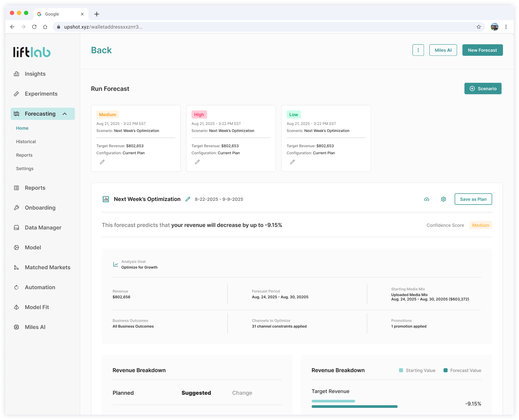Open the three-dot options button beside Miles AI
Viewport: 519px width, 420px height.
click(x=418, y=50)
